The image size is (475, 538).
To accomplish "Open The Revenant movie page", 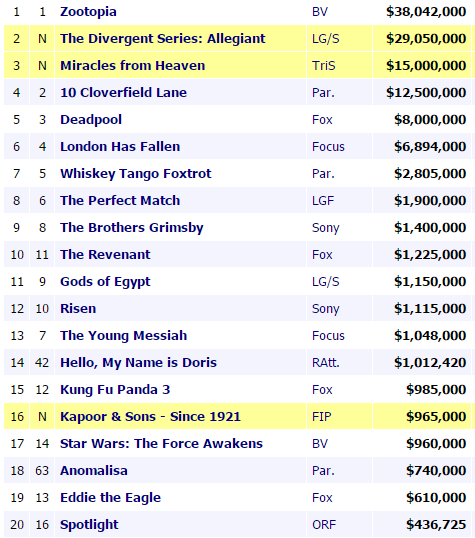I will coord(105,255).
